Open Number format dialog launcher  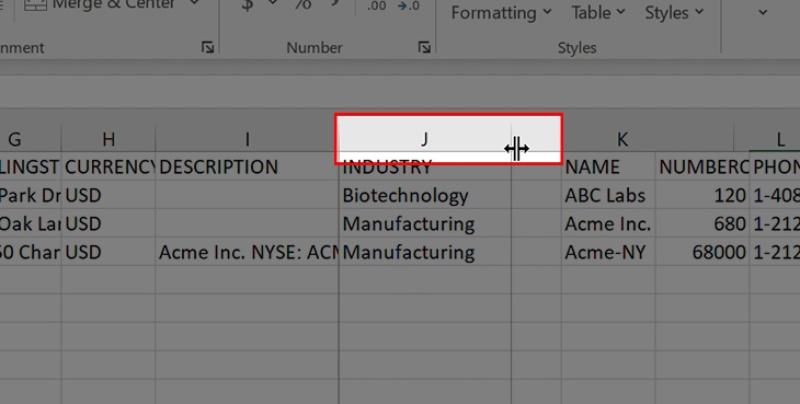[x=425, y=47]
